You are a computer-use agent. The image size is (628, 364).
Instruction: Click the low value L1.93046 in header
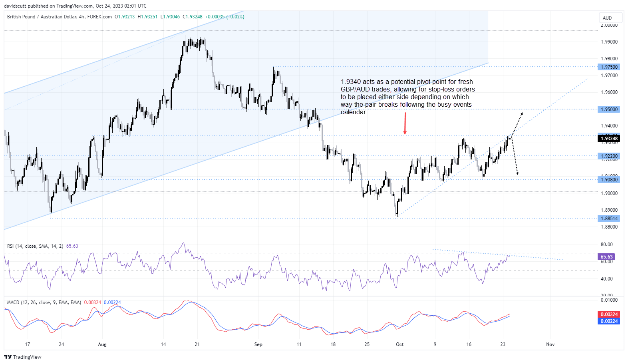(170, 17)
